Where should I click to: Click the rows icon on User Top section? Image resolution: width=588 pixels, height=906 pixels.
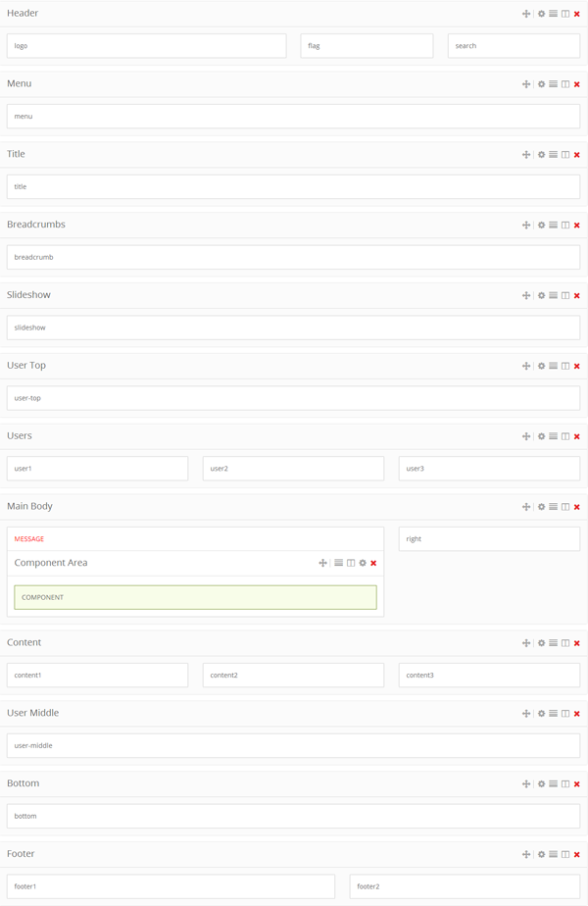(554, 366)
